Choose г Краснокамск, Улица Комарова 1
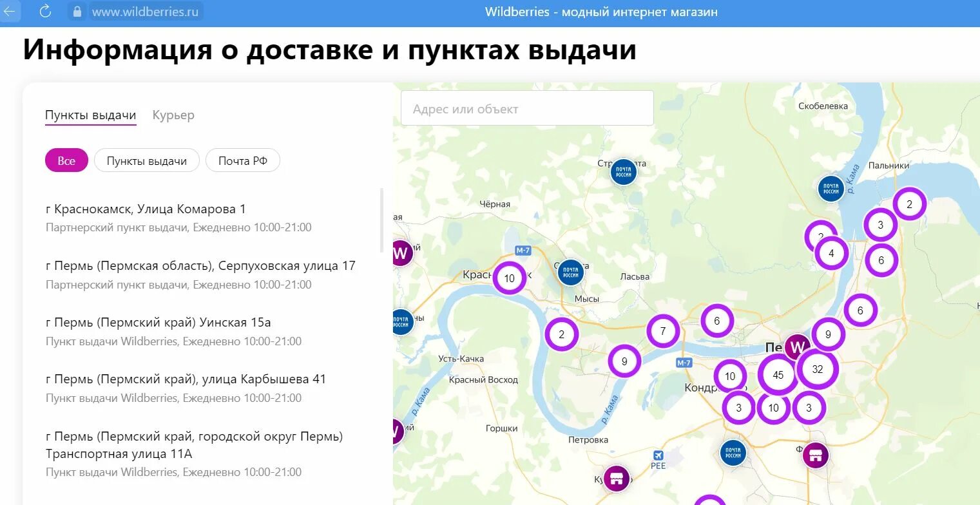 (146, 209)
